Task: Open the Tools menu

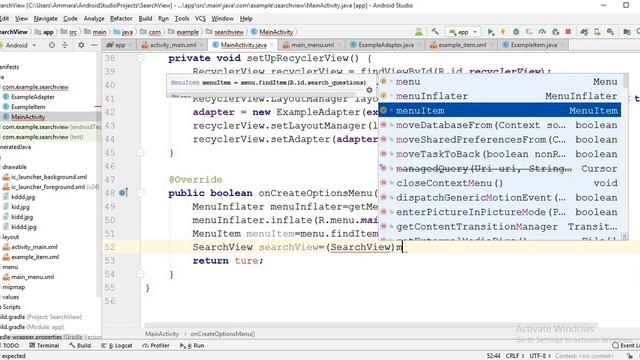Action: pyautogui.click(x=182, y=19)
